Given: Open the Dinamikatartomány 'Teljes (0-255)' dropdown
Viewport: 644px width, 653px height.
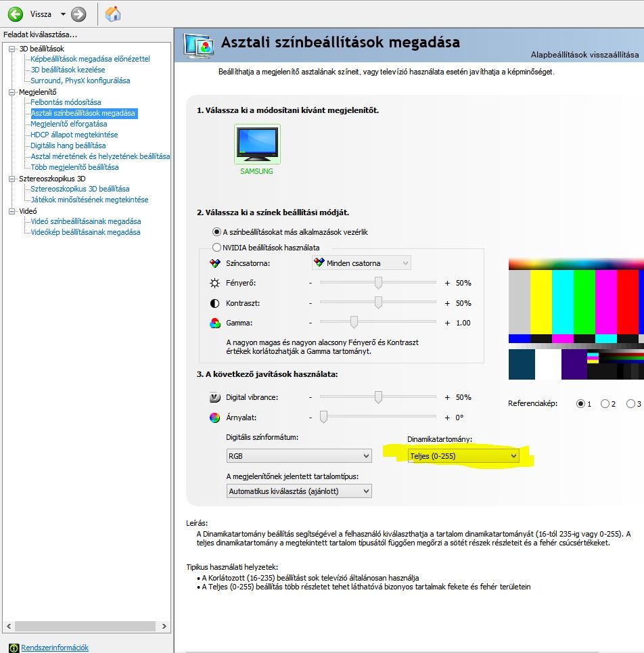Looking at the screenshot, I should pos(463,456).
